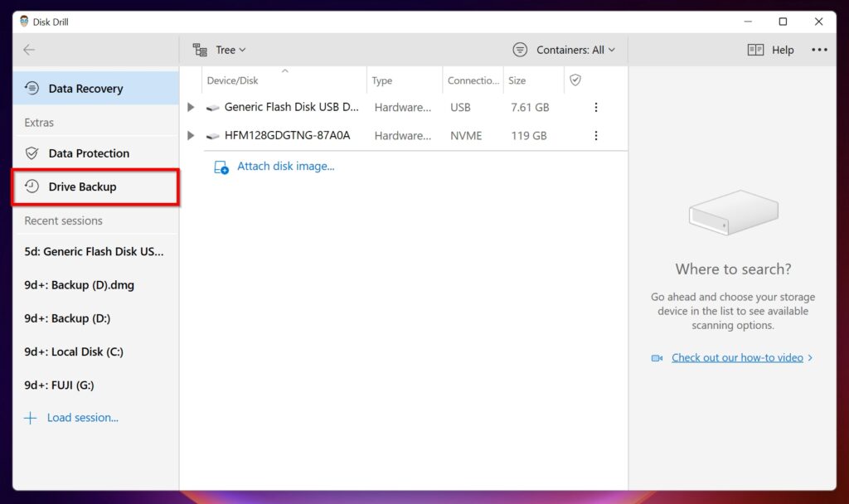Open Help using its book icon
The width and height of the screenshot is (849, 504).
(x=756, y=50)
